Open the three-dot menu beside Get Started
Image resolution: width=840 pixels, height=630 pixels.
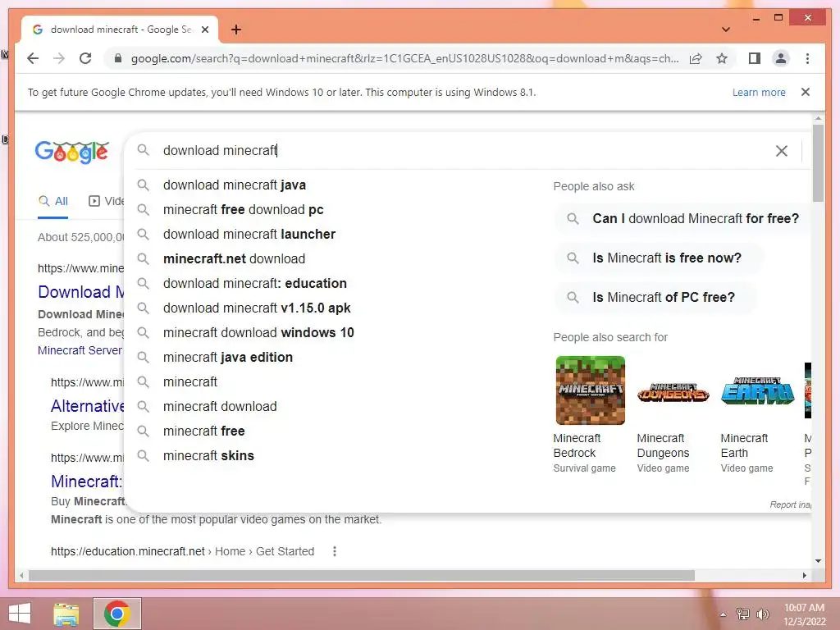point(335,551)
